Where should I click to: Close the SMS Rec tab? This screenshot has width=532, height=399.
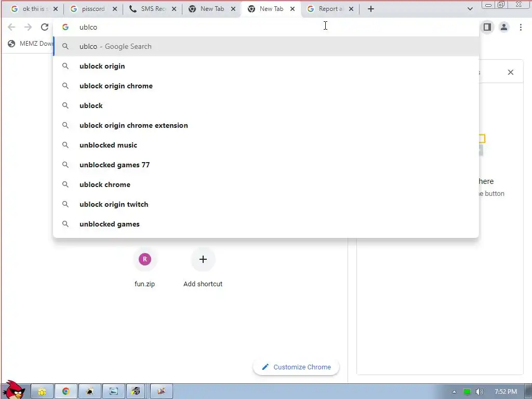point(174,9)
